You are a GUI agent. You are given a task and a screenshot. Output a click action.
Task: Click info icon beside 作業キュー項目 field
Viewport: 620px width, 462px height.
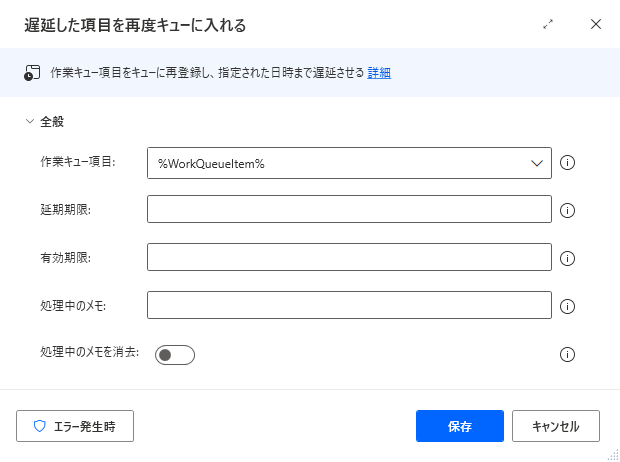click(x=567, y=163)
